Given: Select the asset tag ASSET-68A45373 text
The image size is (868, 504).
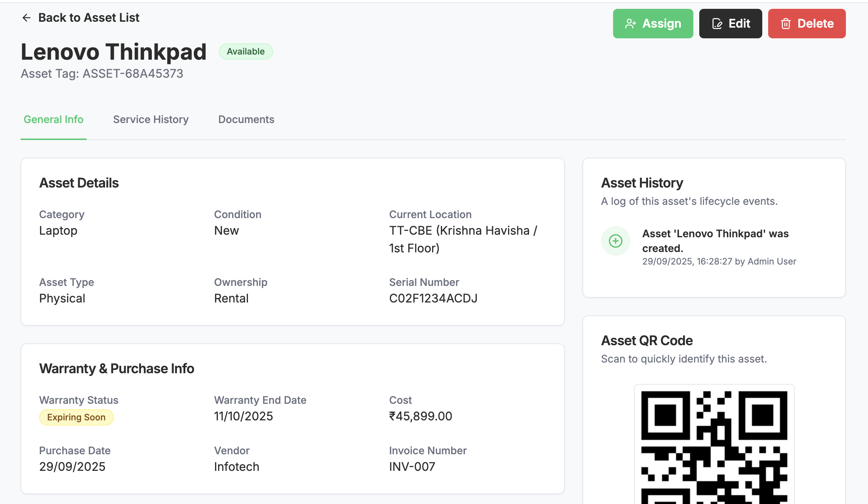Looking at the screenshot, I should (133, 74).
